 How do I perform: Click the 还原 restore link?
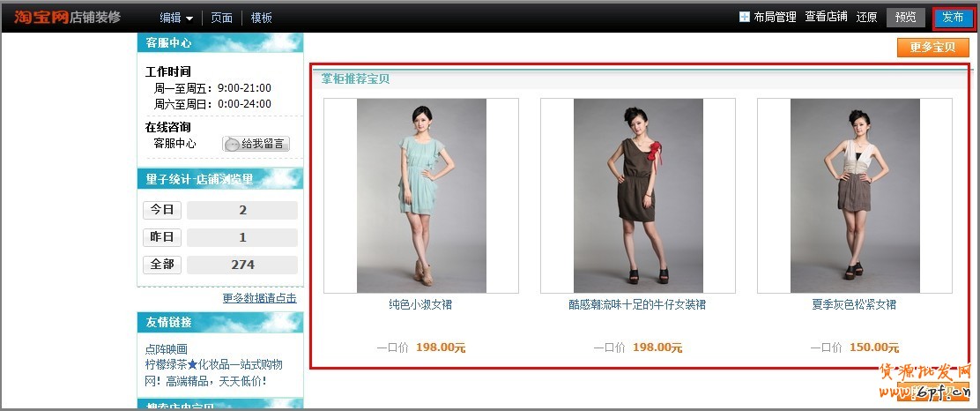coord(866,18)
